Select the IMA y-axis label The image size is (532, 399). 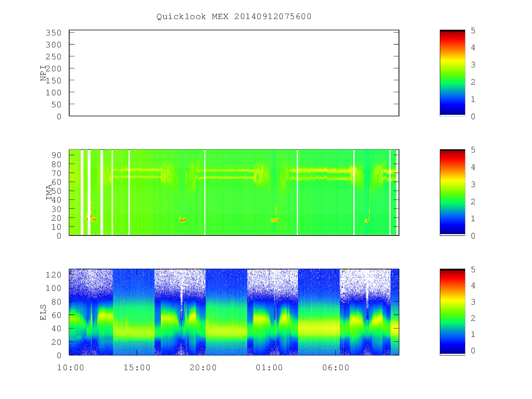pyautogui.click(x=49, y=192)
